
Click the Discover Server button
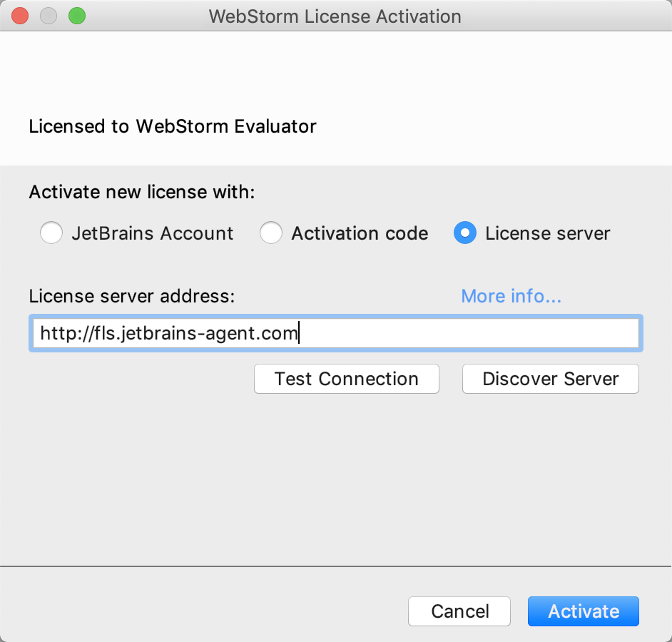pos(550,379)
